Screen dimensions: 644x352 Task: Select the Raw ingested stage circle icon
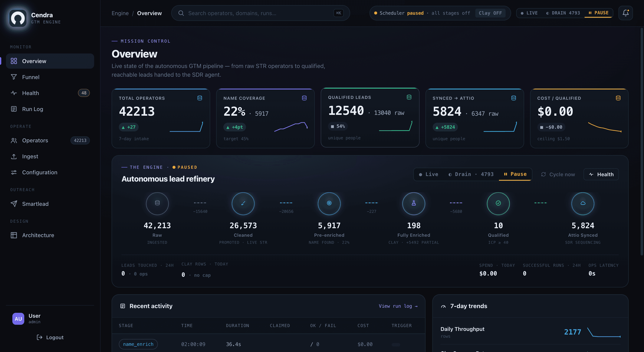157,203
